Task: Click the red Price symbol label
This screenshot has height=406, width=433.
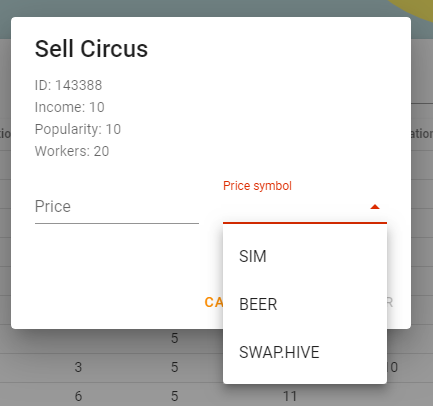Action: (x=257, y=186)
